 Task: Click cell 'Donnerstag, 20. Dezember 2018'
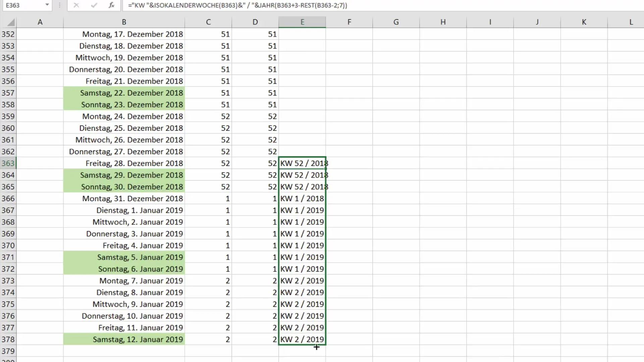124,69
